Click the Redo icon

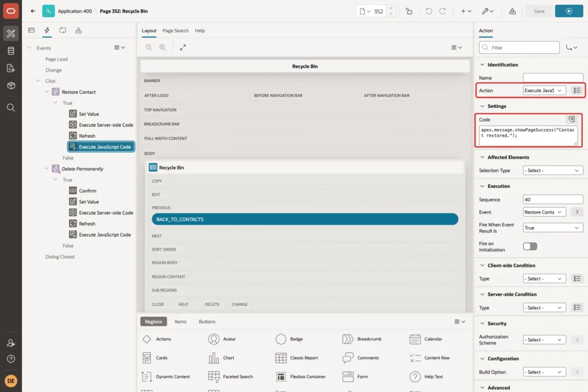click(443, 11)
